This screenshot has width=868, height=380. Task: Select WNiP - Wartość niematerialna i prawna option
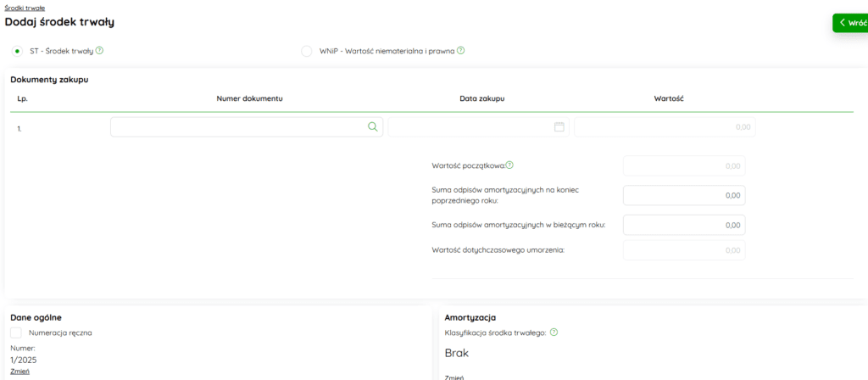tap(307, 51)
